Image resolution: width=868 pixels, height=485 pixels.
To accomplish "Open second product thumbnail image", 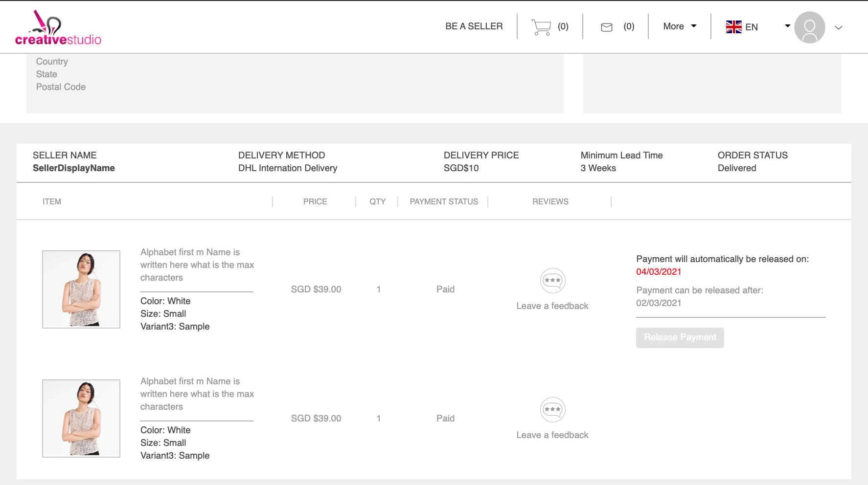I will [81, 419].
